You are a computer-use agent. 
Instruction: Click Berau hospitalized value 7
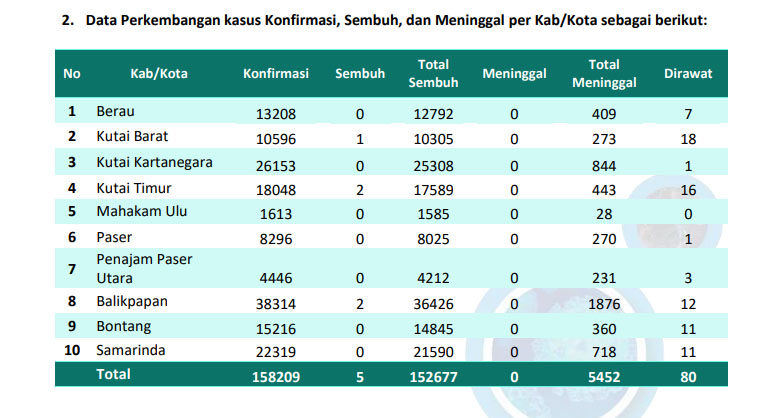pos(688,114)
